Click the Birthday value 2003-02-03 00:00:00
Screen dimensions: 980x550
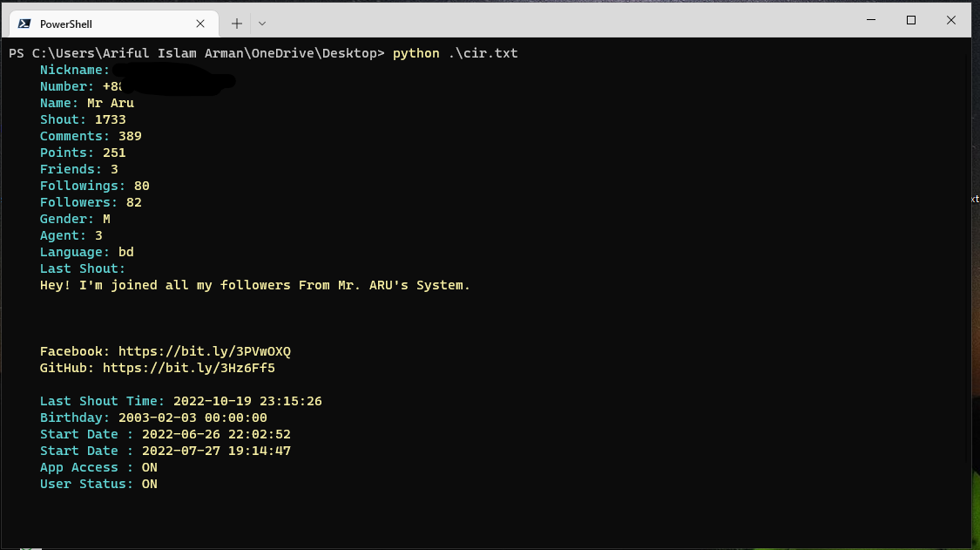click(x=193, y=418)
